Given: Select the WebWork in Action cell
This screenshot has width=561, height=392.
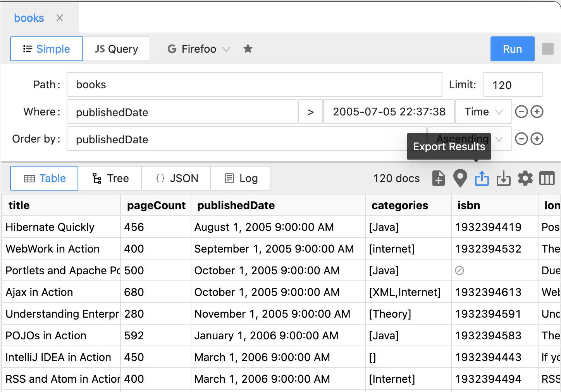Looking at the screenshot, I should (62, 249).
